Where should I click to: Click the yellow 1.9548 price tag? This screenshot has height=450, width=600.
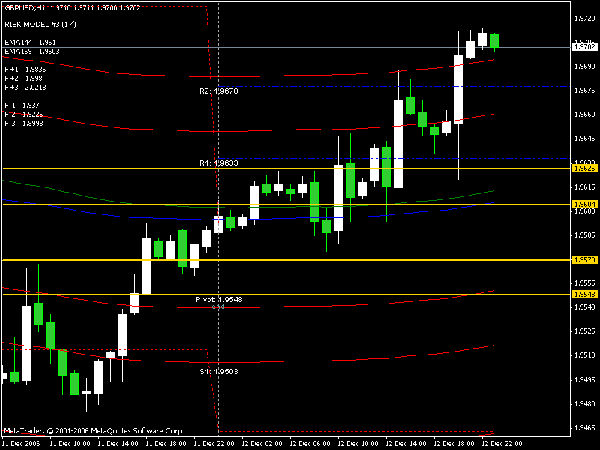[584, 294]
